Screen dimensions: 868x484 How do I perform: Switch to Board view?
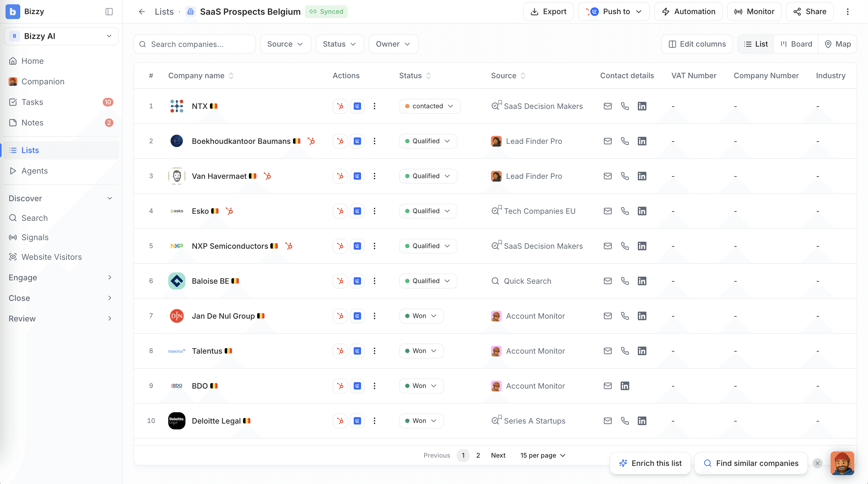pyautogui.click(x=796, y=44)
